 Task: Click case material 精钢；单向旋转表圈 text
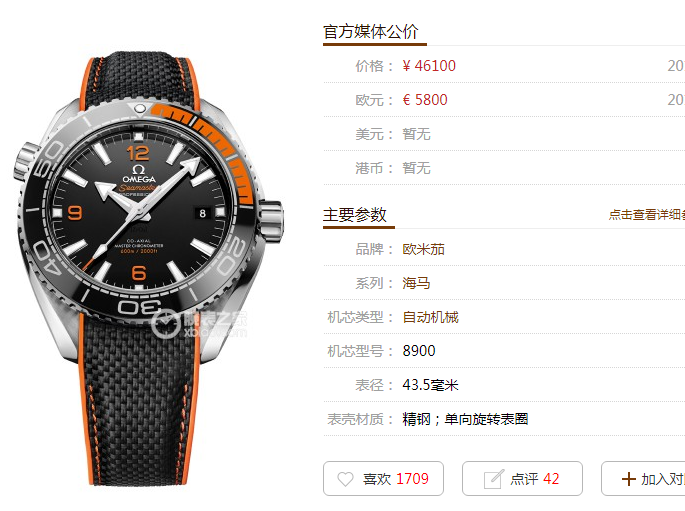(x=465, y=419)
